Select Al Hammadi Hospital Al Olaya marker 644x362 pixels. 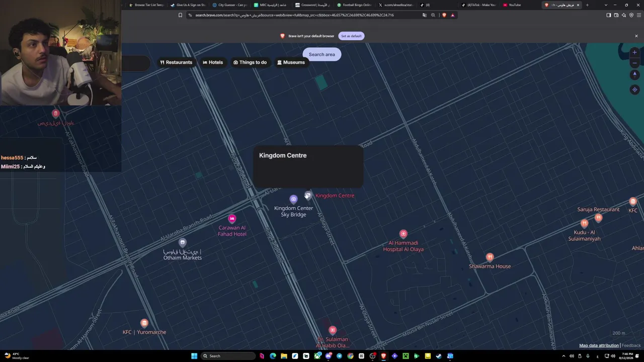[x=403, y=234]
